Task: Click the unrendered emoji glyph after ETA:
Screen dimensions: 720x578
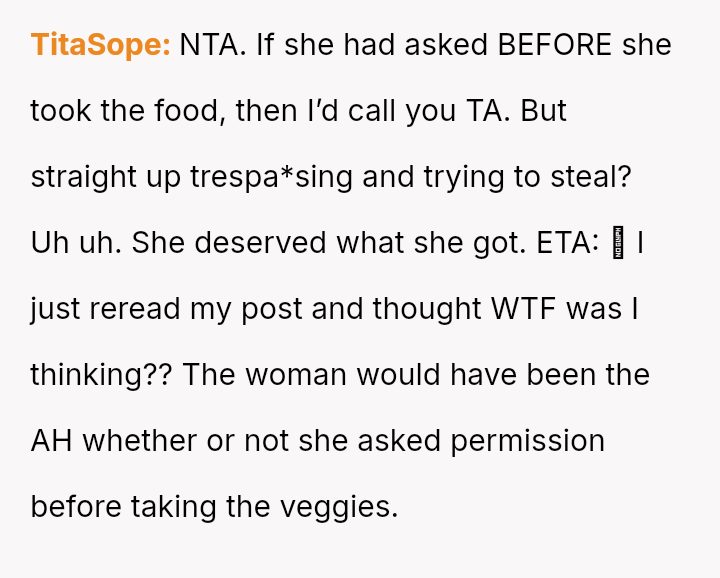Action: coord(617,243)
